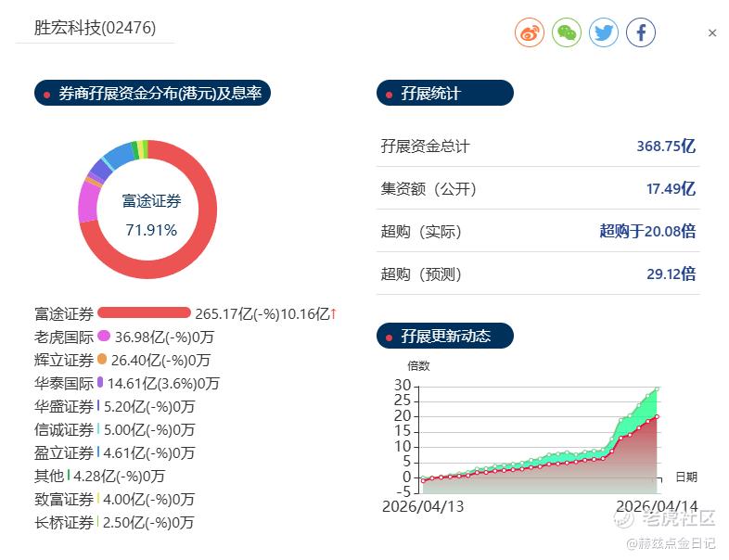Select the 长桥证券 legend label
This screenshot has height=560, width=729.
(64, 523)
